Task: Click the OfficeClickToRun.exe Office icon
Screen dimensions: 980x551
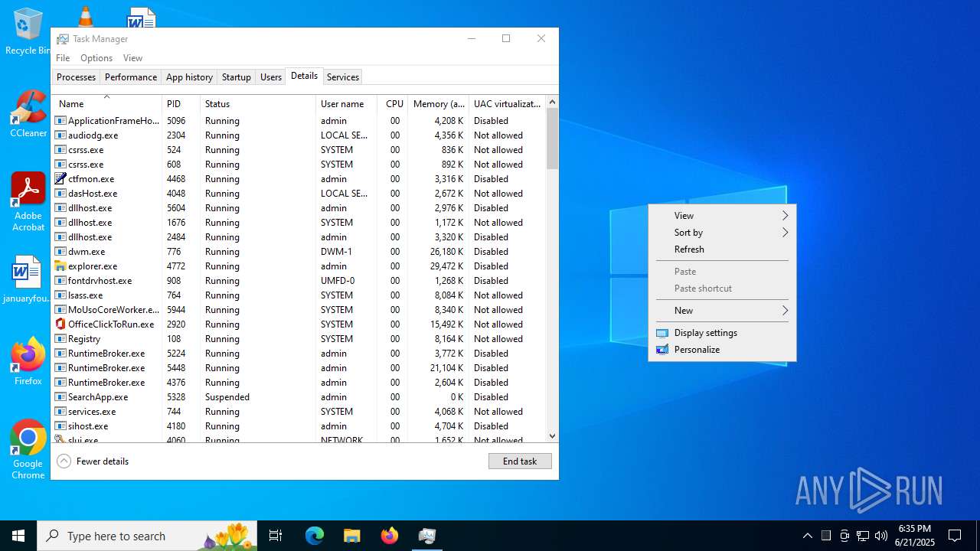Action: click(60, 324)
